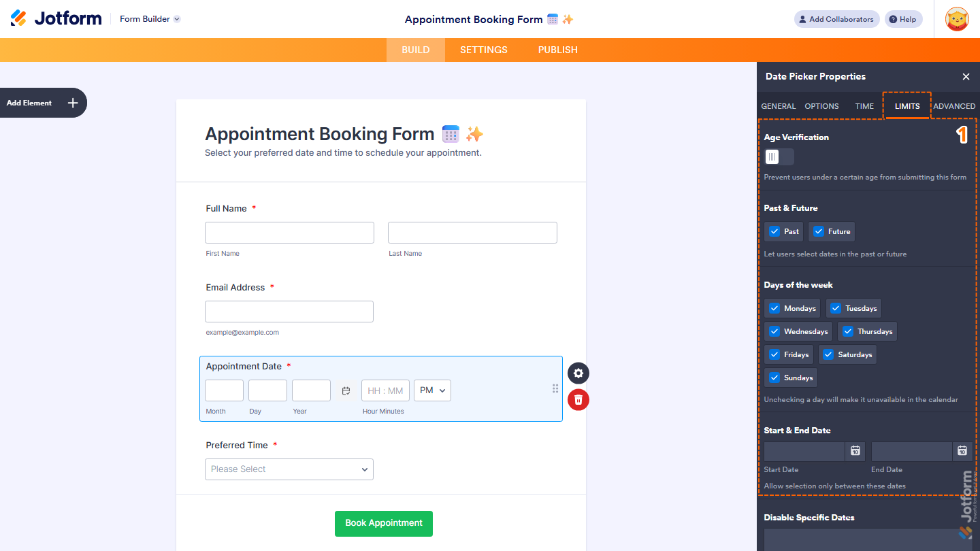Go to the PUBLISH tab

tap(558, 50)
